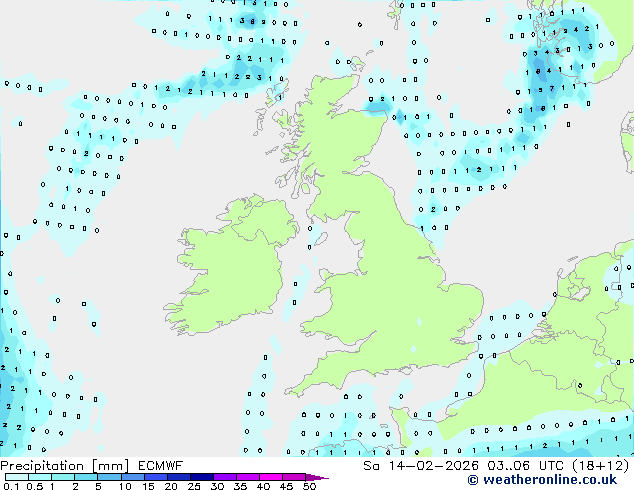The width and height of the screenshot is (634, 490).
Task: Click the 30–35 mm legend swatch
Action: tap(225, 477)
